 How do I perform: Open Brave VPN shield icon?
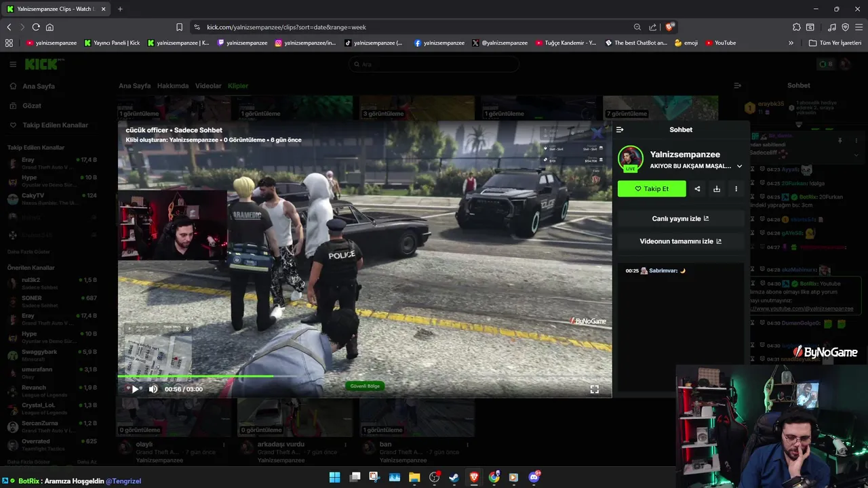pyautogui.click(x=845, y=27)
